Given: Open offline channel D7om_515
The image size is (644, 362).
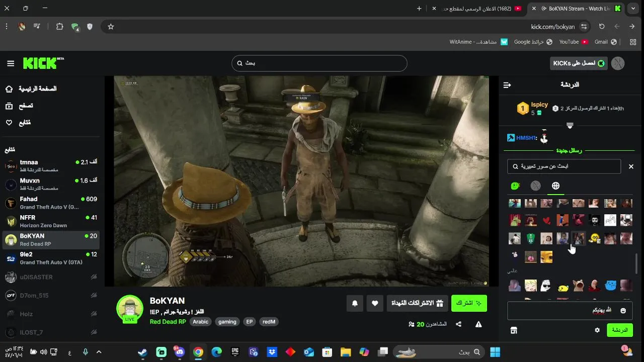Looking at the screenshot, I should click(50, 296).
